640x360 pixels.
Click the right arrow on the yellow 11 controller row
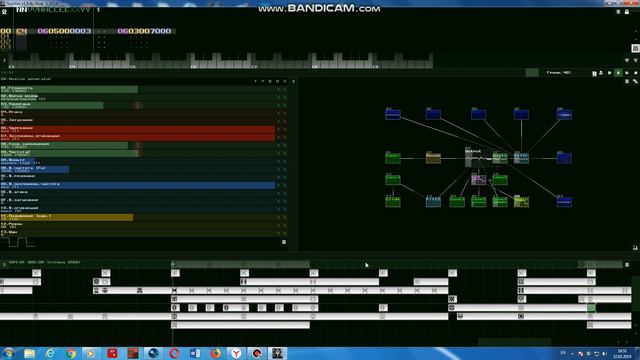tap(284, 218)
